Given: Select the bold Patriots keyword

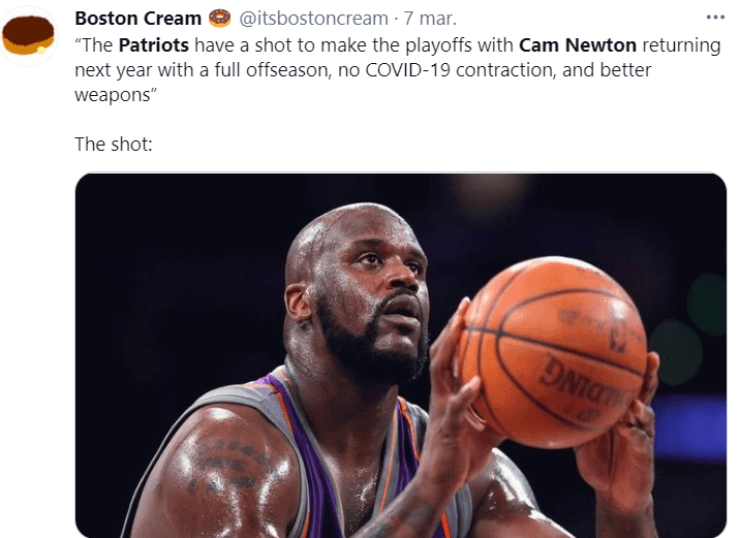Looking at the screenshot, I should pos(153,45).
